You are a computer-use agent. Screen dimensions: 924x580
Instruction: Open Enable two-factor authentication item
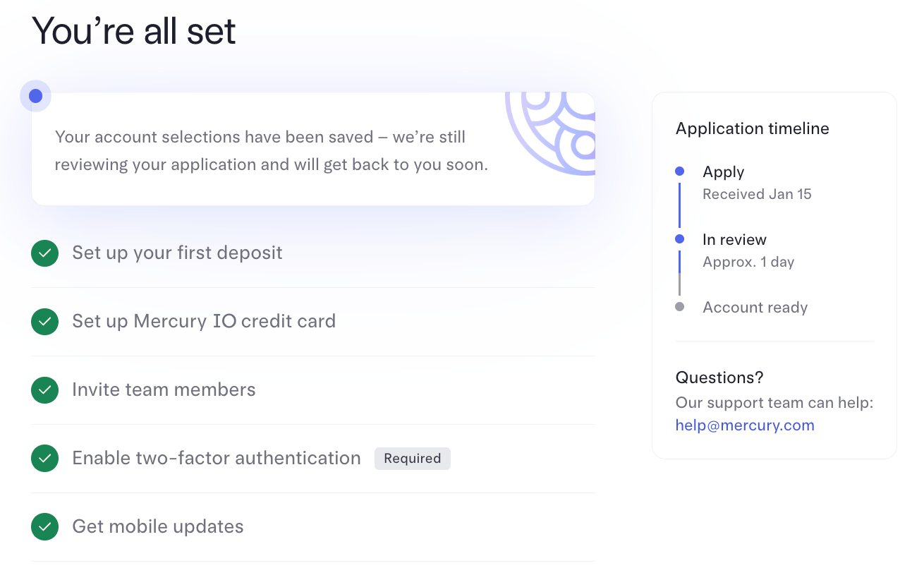(216, 459)
